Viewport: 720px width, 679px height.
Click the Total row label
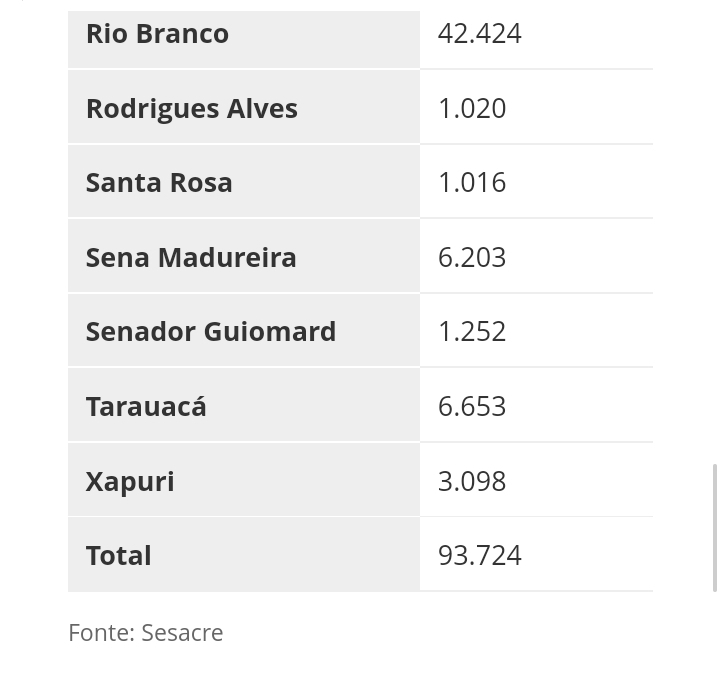(x=118, y=555)
